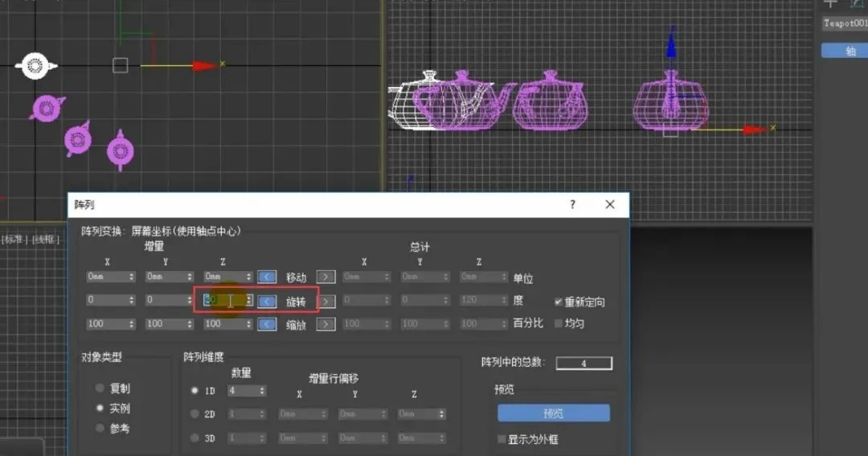This screenshot has width=868, height=456.
Task: Choose the 2D array dimension option
Action: (194, 414)
